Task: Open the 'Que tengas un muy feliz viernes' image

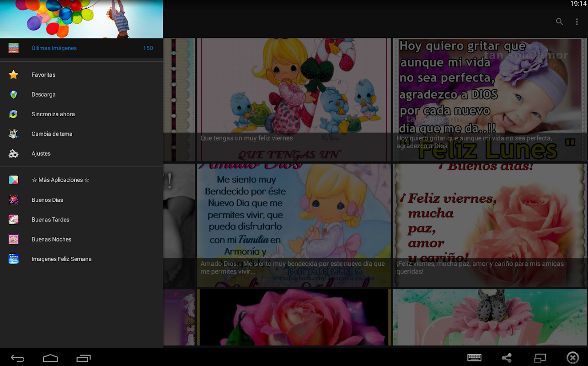Action: [x=294, y=100]
